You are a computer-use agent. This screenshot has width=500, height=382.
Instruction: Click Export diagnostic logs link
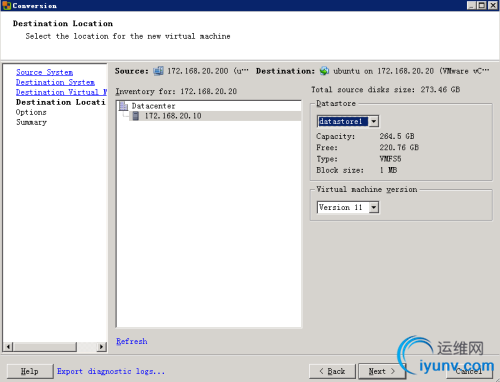click(111, 371)
